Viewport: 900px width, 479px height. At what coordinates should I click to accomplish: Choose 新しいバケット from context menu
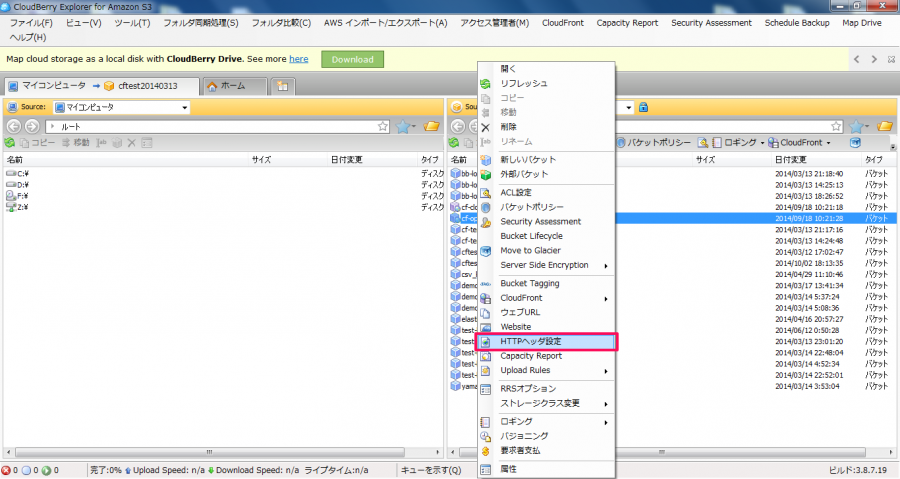point(548,159)
